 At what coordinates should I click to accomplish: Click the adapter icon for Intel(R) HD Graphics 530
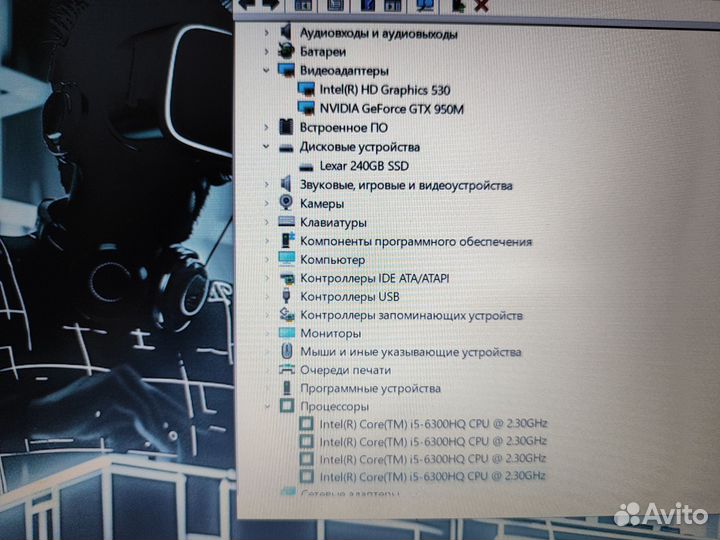pos(306,89)
